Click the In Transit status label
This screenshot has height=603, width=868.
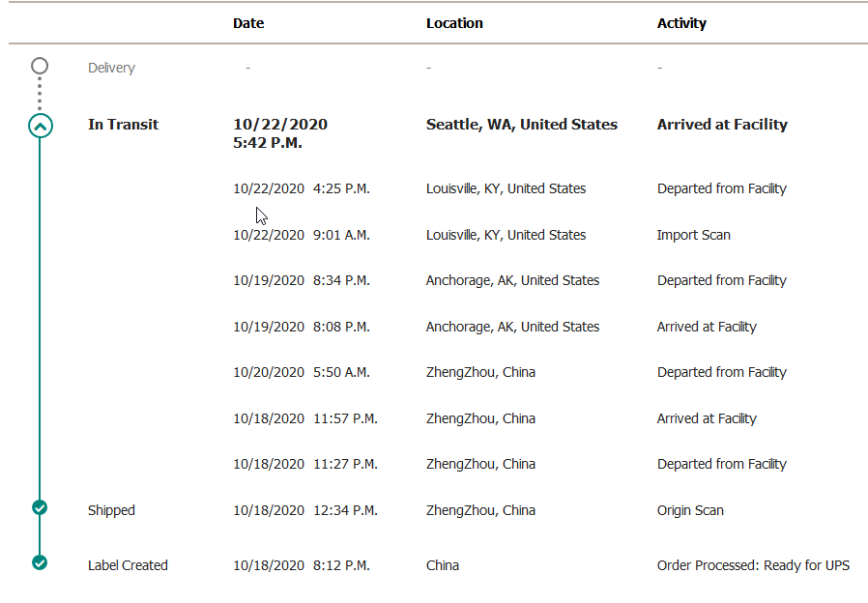coord(123,125)
